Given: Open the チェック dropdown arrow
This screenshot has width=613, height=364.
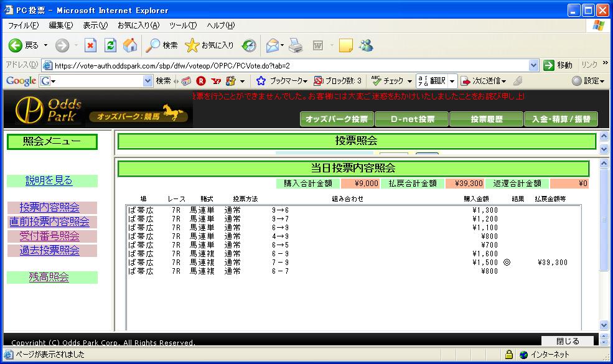Looking at the screenshot, I should [x=409, y=82].
